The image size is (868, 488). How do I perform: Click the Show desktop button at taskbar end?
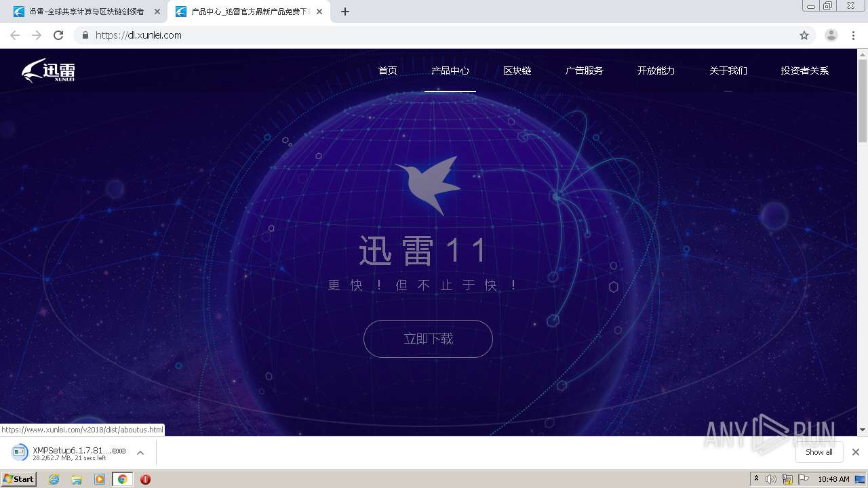pyautogui.click(x=861, y=479)
